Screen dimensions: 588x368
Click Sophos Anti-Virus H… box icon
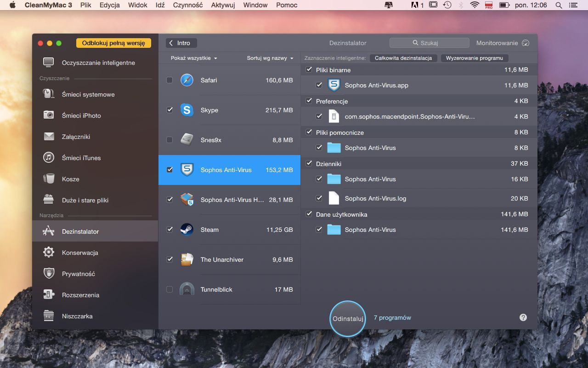(x=187, y=200)
